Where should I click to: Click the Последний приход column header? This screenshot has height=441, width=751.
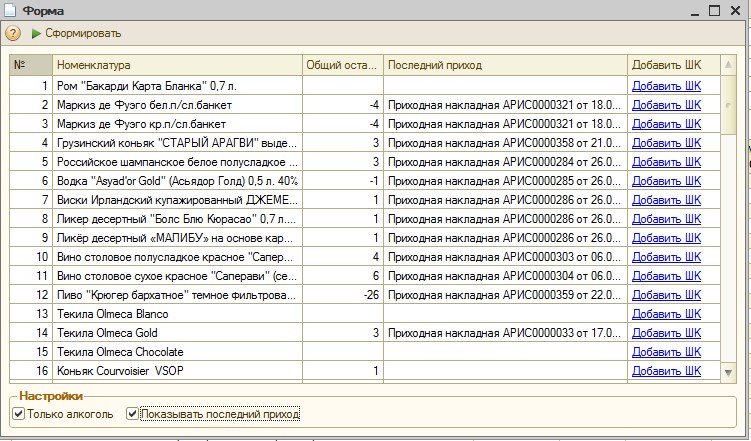[x=505, y=65]
